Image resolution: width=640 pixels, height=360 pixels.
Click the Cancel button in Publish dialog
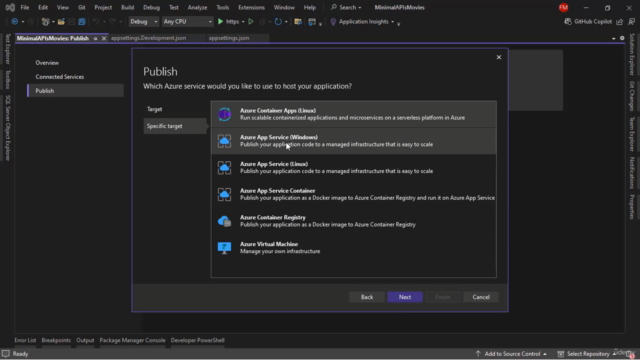(x=481, y=297)
